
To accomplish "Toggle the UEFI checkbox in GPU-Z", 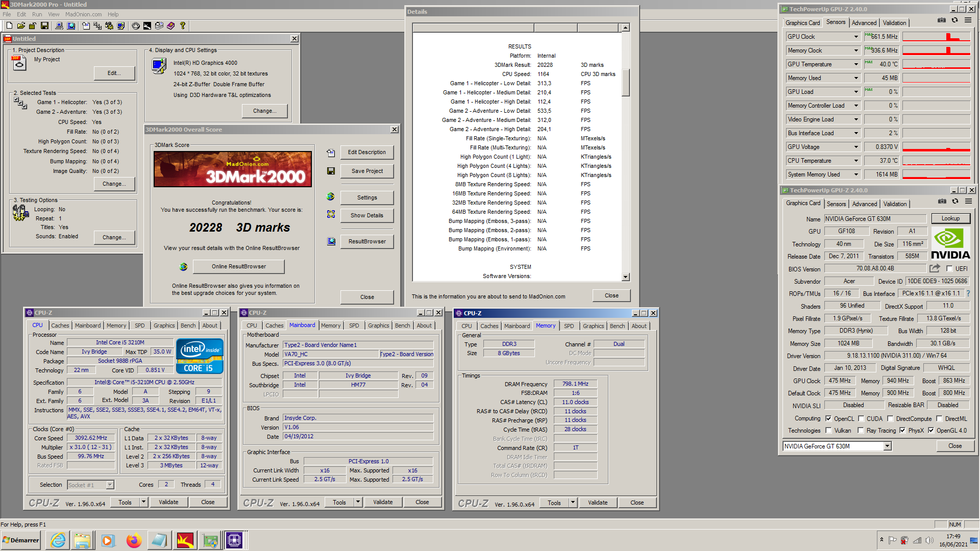I will [x=949, y=269].
